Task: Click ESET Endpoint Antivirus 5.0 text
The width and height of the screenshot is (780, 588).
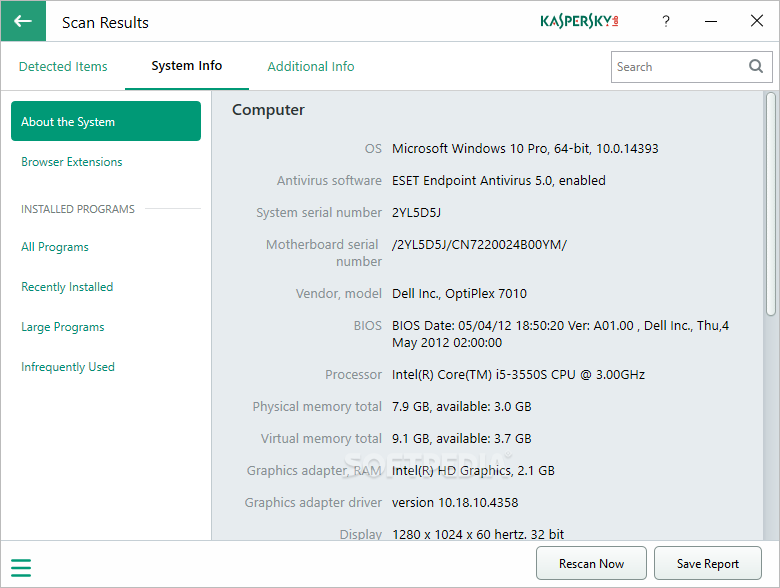Action: [x=498, y=181]
